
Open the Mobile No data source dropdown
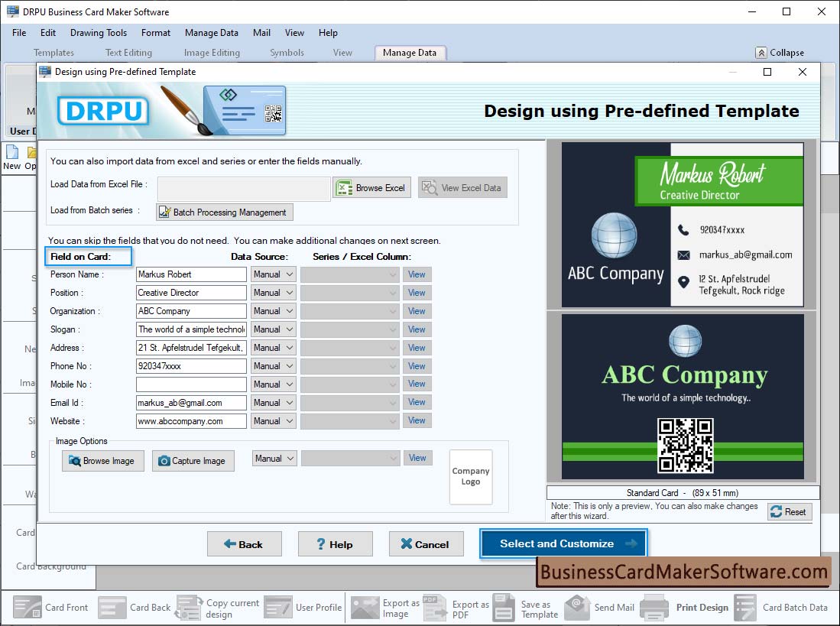(273, 384)
